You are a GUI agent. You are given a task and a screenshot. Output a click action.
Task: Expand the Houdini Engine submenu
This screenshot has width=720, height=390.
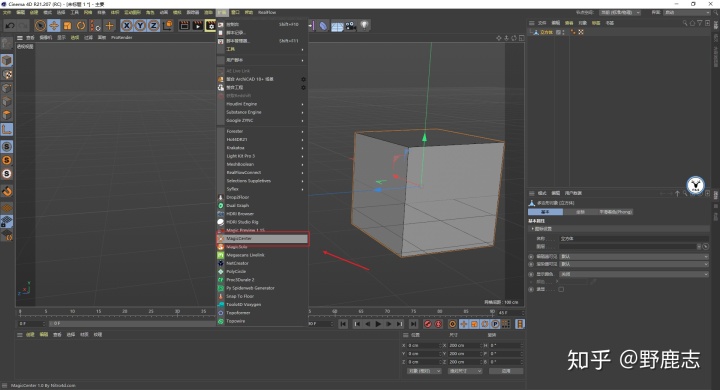[263, 104]
